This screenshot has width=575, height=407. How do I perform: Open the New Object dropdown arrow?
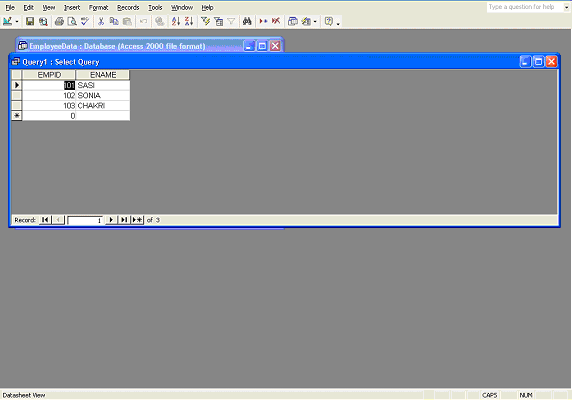315,22
